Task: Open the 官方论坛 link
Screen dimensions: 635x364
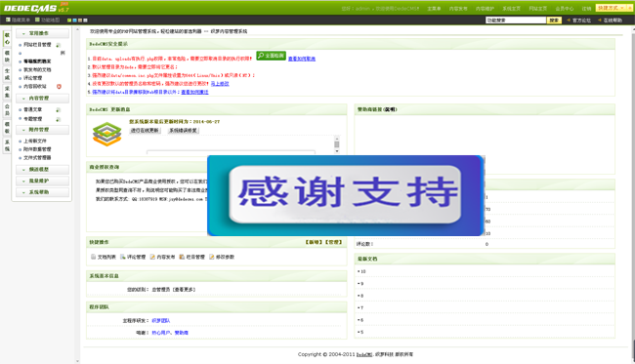Action: pyautogui.click(x=581, y=20)
